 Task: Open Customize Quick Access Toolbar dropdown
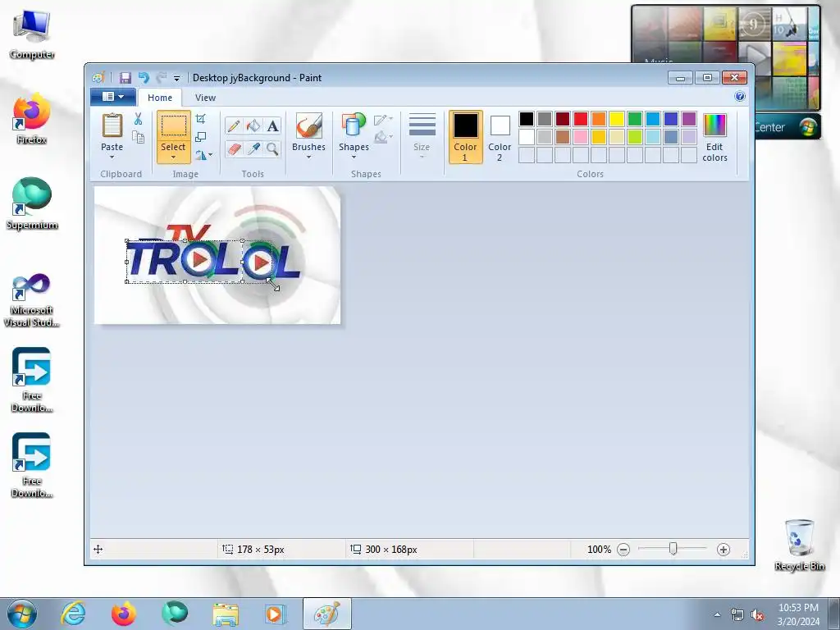177,78
